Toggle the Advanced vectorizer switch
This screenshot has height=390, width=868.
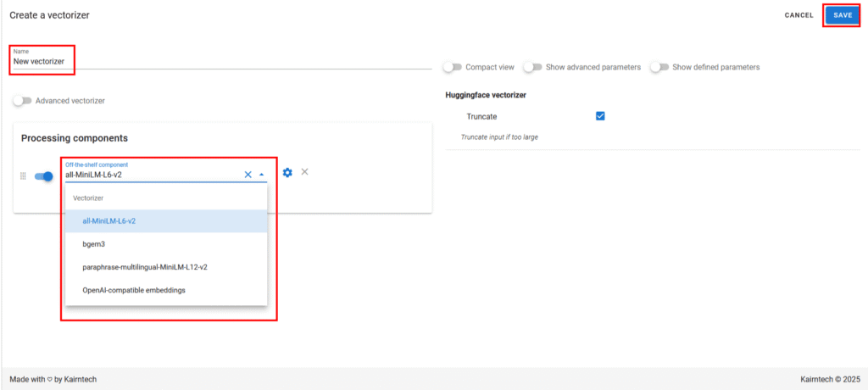pyautogui.click(x=22, y=101)
